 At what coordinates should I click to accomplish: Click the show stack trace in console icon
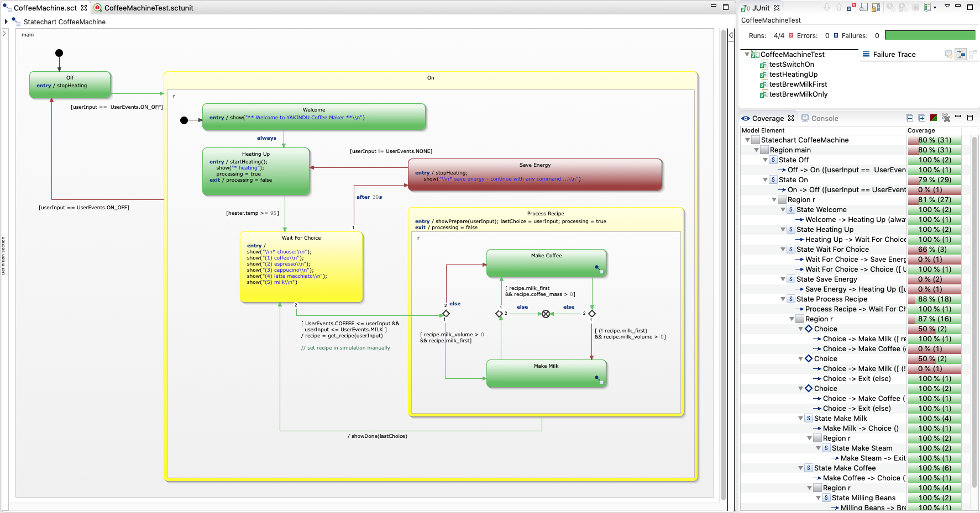(x=948, y=54)
